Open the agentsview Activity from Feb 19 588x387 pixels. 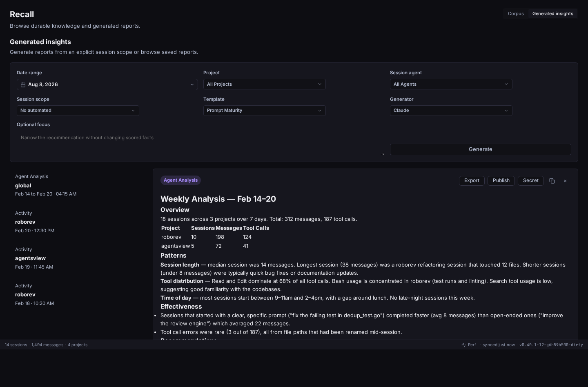(x=78, y=258)
